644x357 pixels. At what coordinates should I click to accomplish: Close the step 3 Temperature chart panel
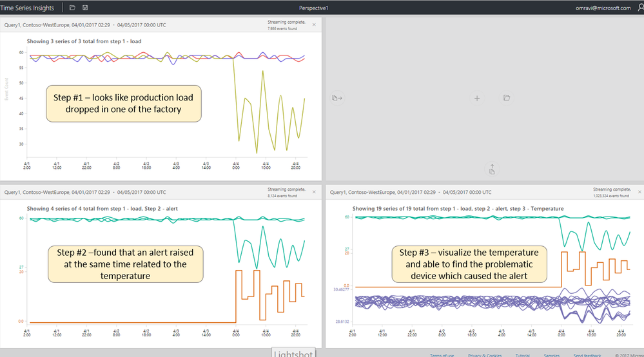[x=639, y=192]
